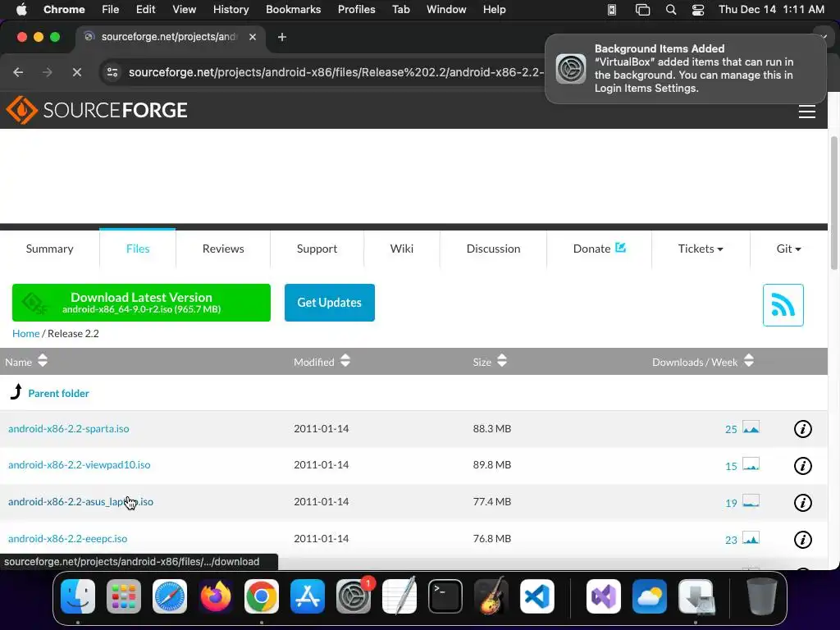Open Finder from the Dock
Screen dimensions: 840x630
pyautogui.click(x=78, y=596)
